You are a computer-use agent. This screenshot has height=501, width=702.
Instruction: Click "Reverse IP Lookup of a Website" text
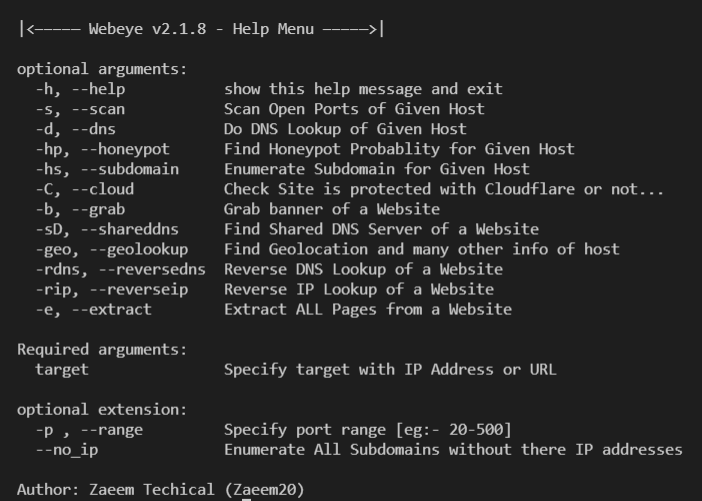coord(358,289)
